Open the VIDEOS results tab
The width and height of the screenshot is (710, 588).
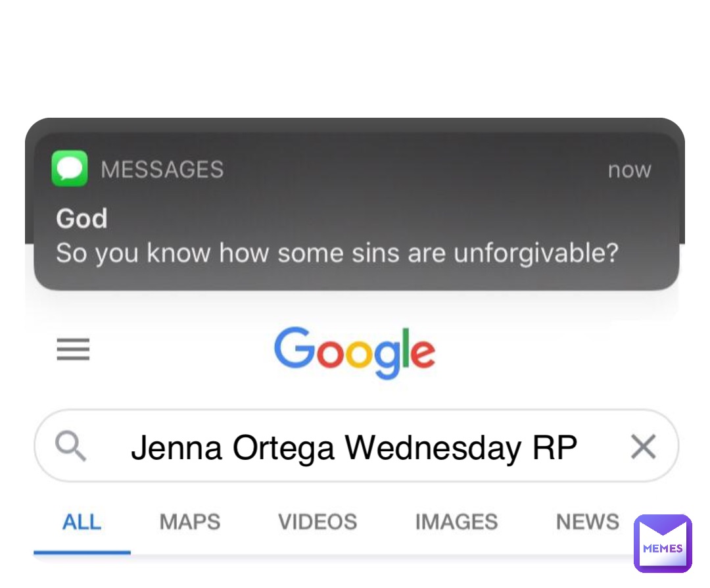pos(318,522)
